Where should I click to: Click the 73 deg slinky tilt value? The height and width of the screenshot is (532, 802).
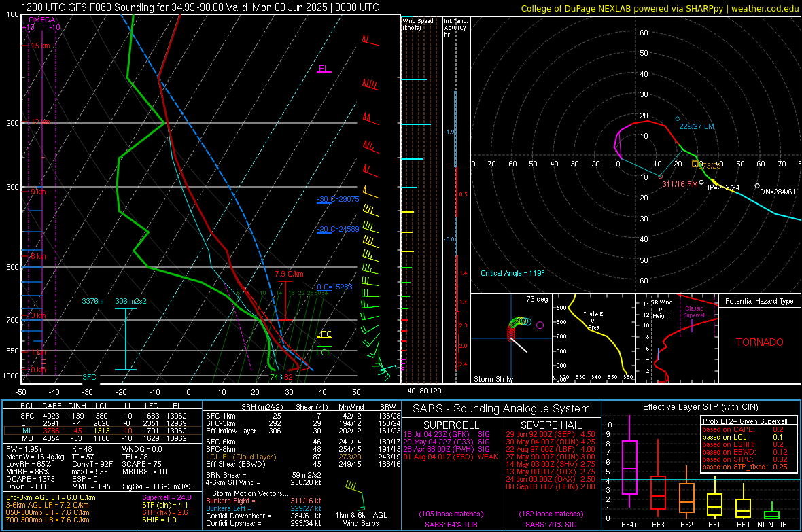click(537, 299)
